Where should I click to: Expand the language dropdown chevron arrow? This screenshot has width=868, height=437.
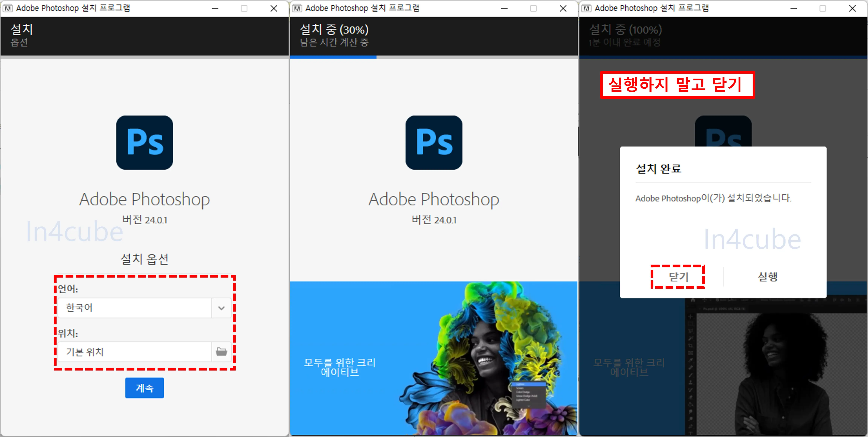click(221, 308)
